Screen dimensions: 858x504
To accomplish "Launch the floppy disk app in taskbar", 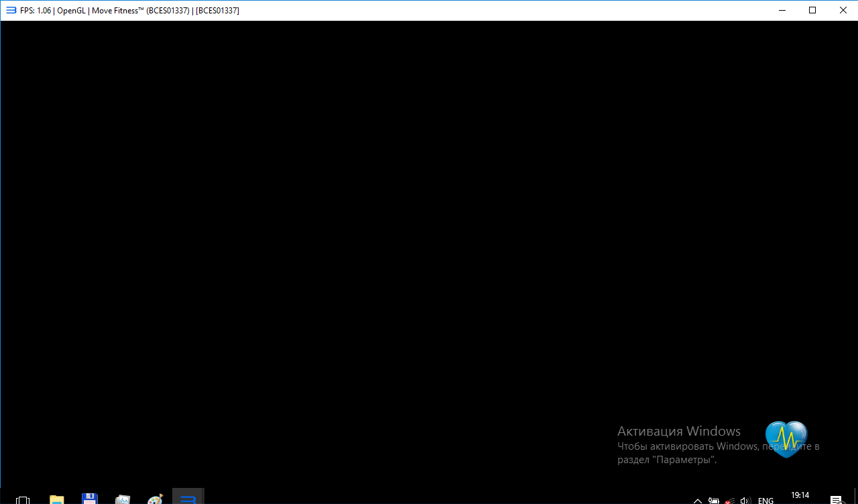I will 90,499.
